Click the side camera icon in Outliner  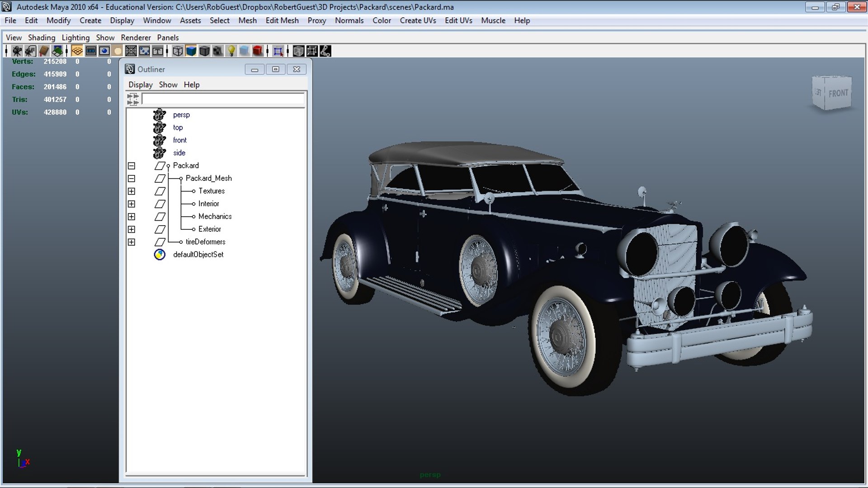coord(159,153)
